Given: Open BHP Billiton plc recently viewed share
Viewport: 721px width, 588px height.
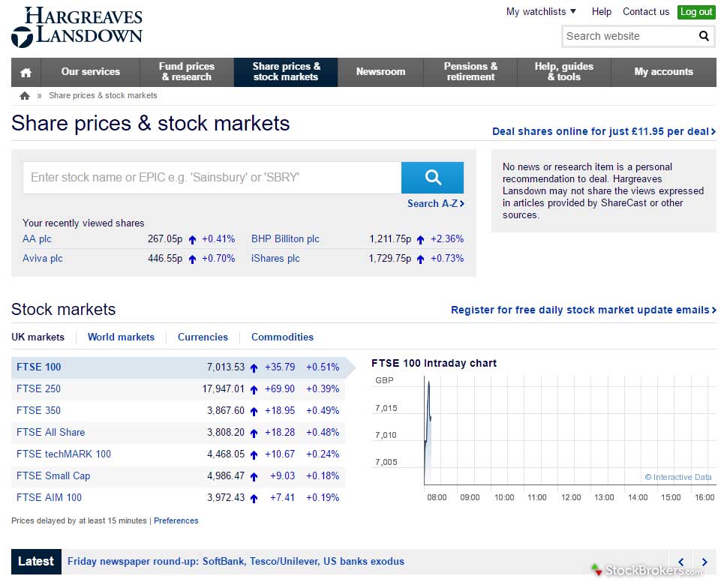Looking at the screenshot, I should 285,239.
